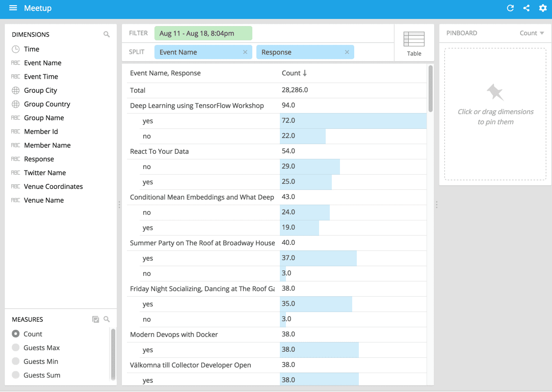Image resolution: width=552 pixels, height=392 pixels.
Task: Click the dimensions search magnifier icon
Action: [107, 35]
